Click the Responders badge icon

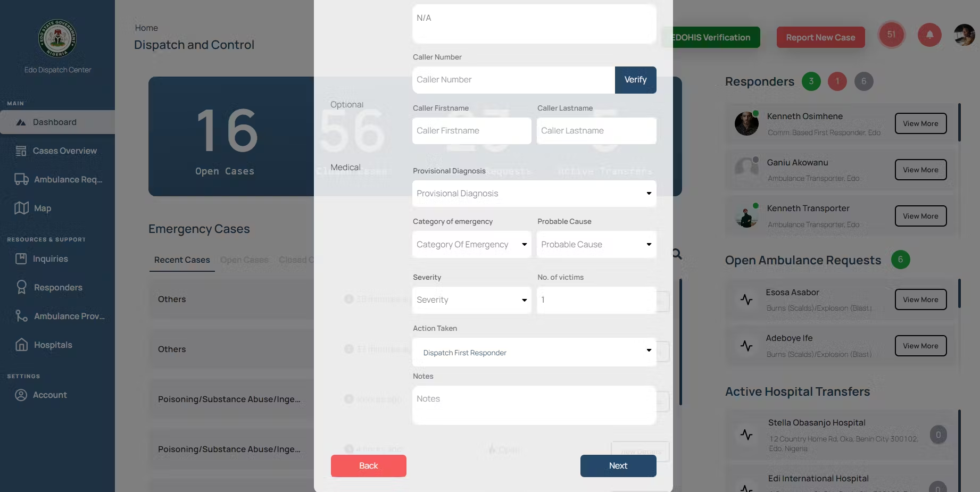(x=21, y=287)
